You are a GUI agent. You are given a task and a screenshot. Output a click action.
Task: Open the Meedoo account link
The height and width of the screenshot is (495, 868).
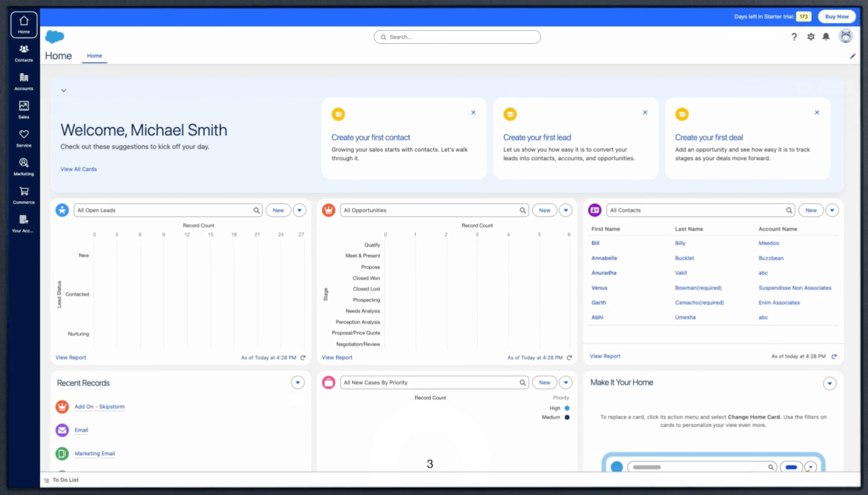(769, 243)
